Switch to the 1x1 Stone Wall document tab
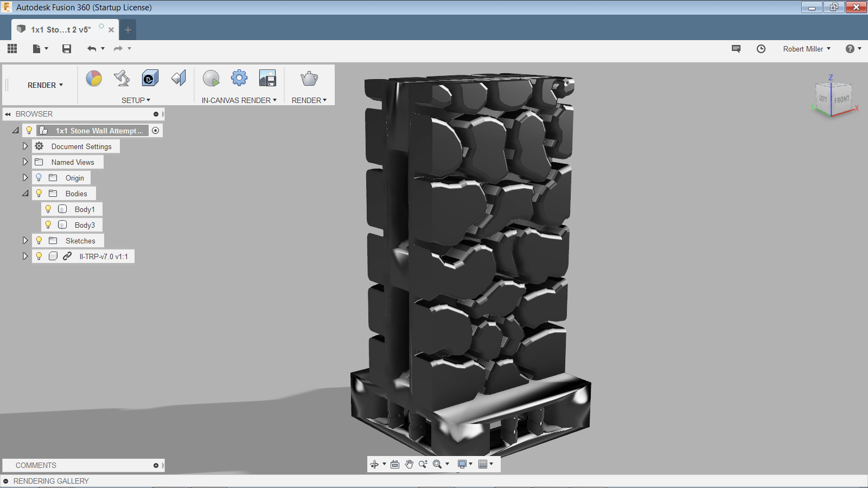Image resolution: width=868 pixels, height=488 pixels. (x=61, y=30)
